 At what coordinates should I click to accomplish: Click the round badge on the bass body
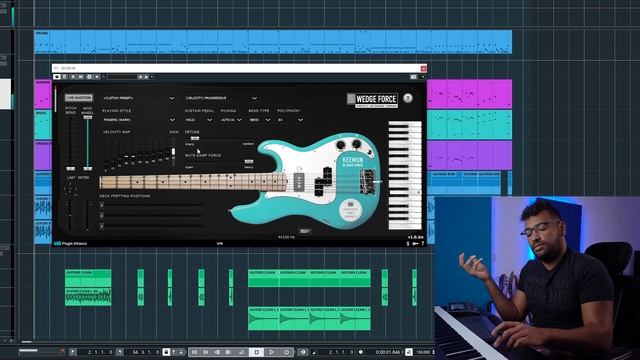[350, 210]
